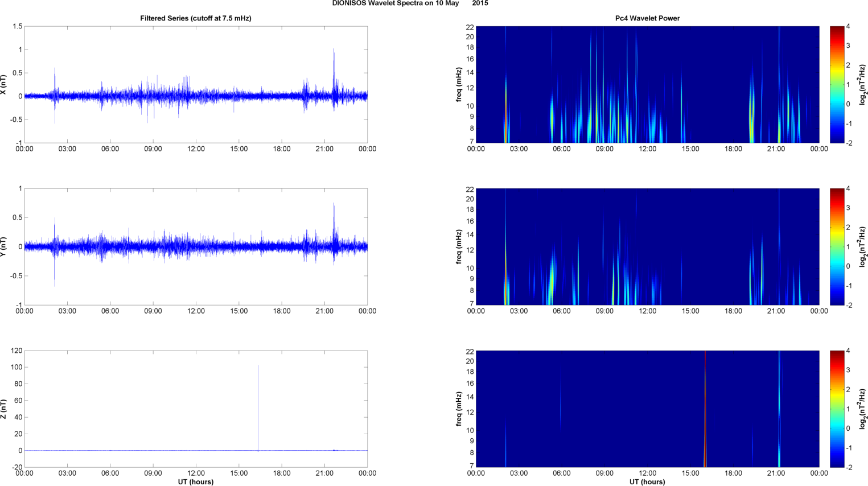Image resolution: width=868 pixels, height=486 pixels.
Task: Click the color bar beside the top wavelet panel
Action: [837, 84]
